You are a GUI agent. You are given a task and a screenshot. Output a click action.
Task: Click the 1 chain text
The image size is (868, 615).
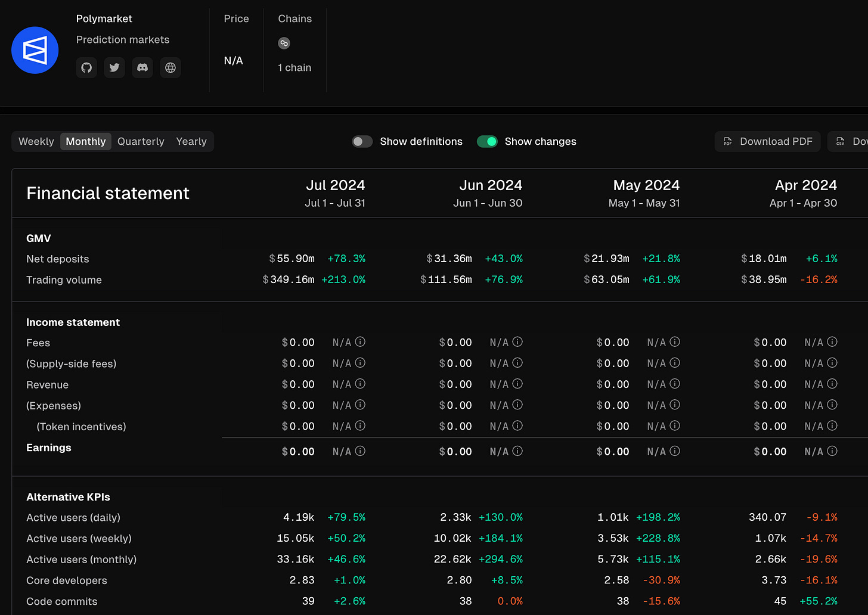coord(294,67)
